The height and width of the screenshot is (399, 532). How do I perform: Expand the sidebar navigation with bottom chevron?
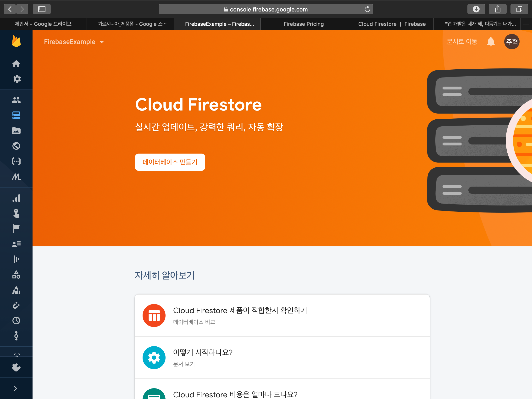pyautogui.click(x=15, y=388)
